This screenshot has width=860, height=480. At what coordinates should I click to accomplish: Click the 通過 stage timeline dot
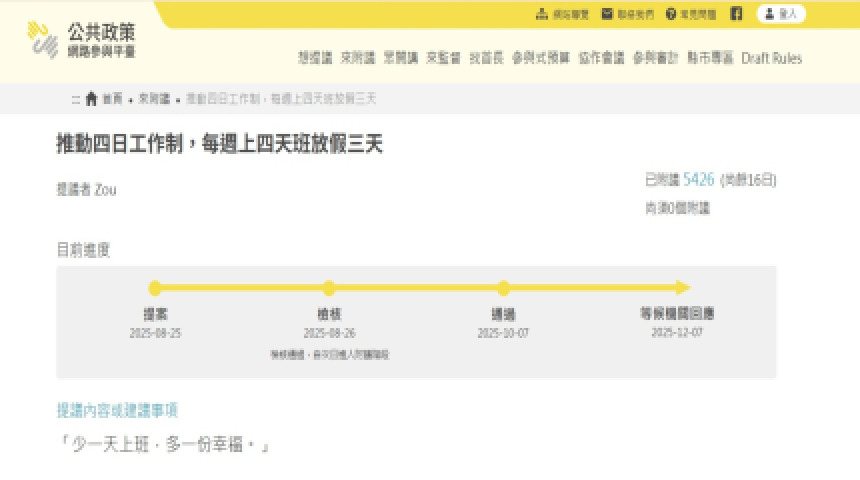pos(503,288)
